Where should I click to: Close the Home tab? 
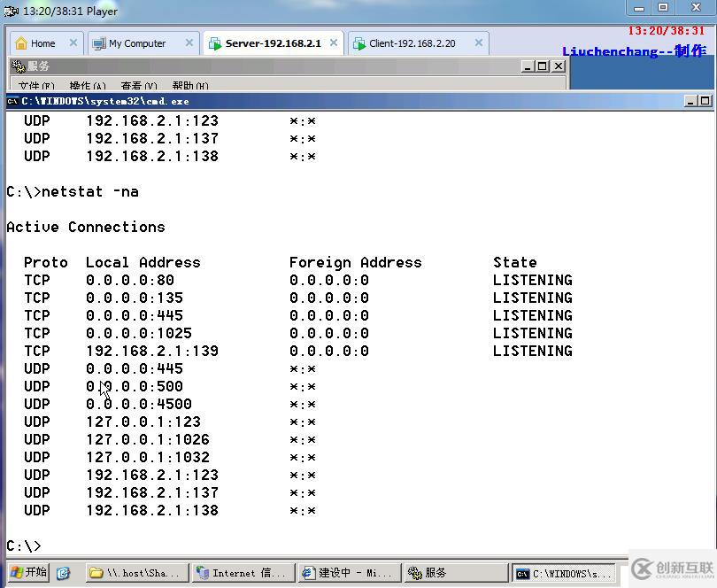coord(73,43)
